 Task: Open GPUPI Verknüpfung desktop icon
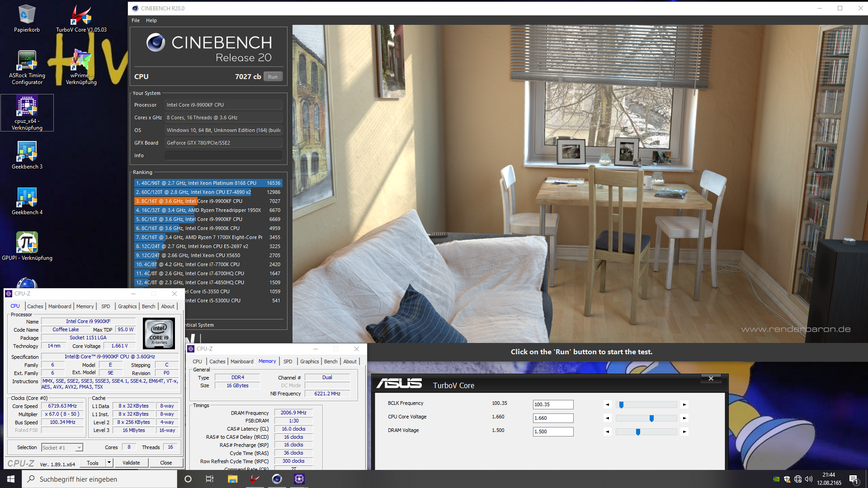pos(27,246)
